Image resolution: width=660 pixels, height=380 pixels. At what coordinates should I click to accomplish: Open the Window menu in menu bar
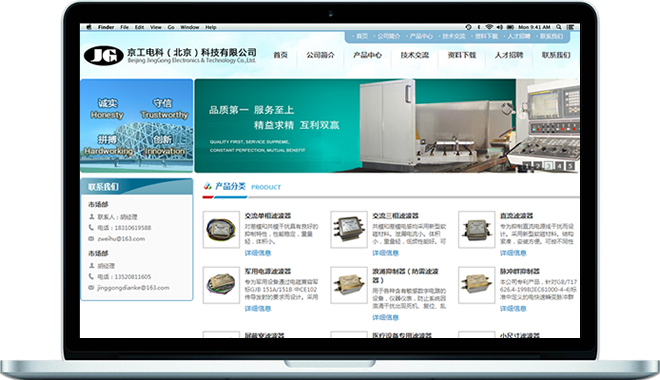(x=190, y=27)
